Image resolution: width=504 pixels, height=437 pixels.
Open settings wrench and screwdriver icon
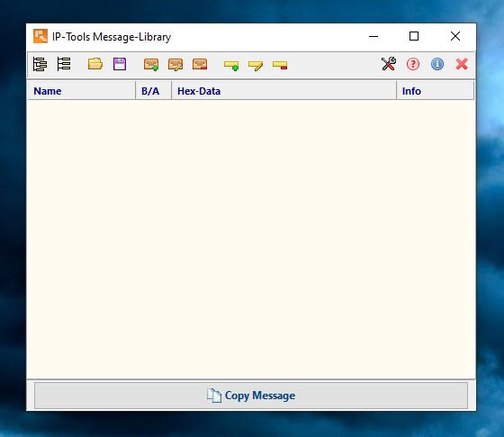[x=389, y=64]
